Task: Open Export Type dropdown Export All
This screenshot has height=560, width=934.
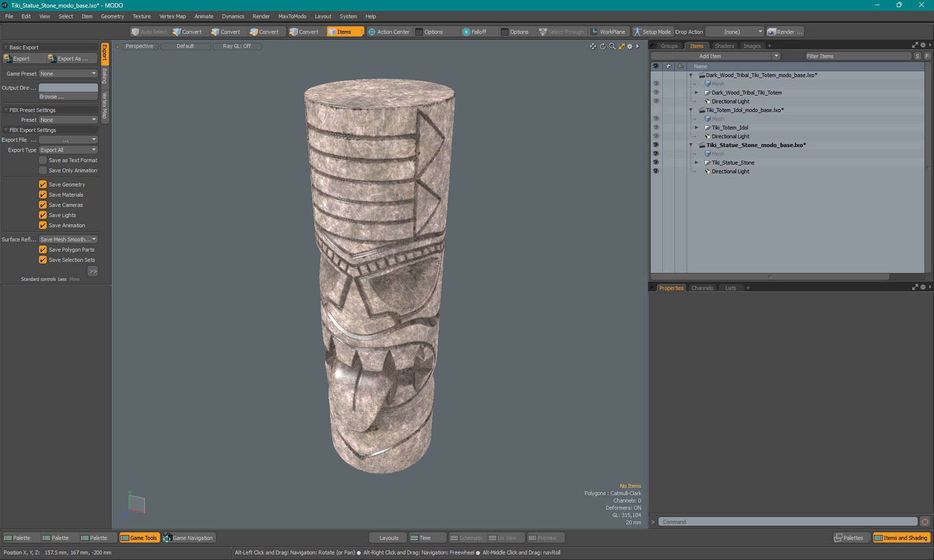Action: click(68, 150)
